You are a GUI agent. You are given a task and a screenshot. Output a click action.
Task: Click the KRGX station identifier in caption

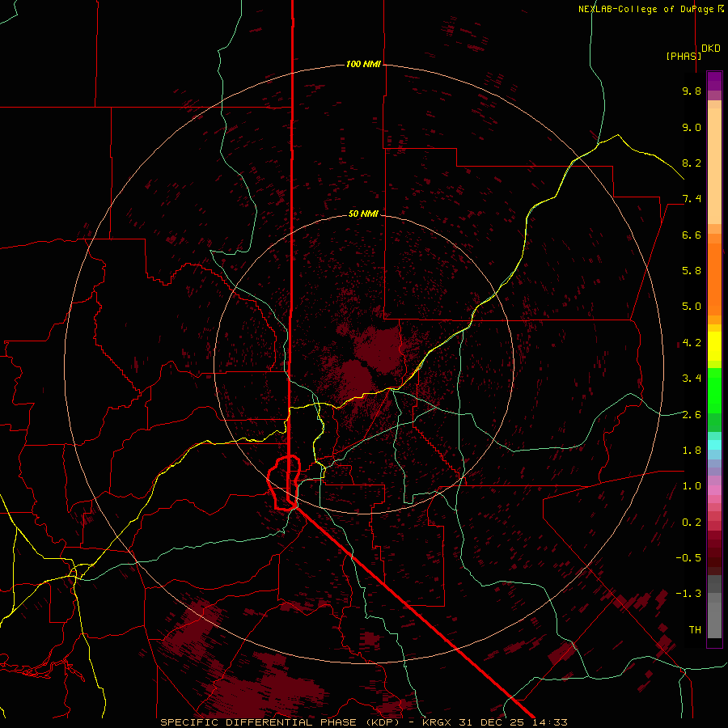(438, 722)
